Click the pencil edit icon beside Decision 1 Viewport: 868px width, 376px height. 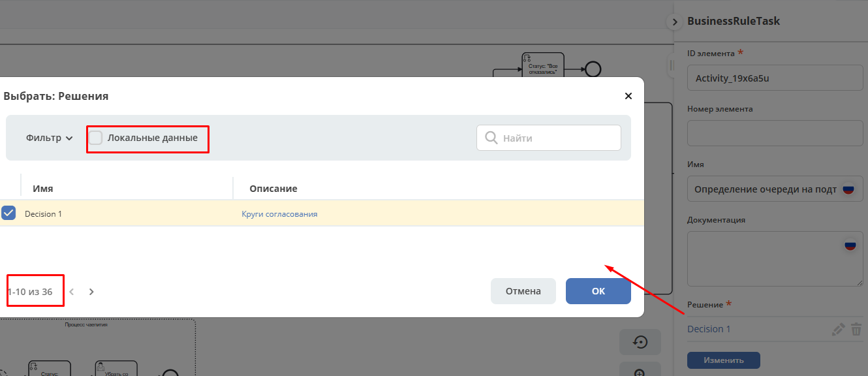pyautogui.click(x=838, y=330)
